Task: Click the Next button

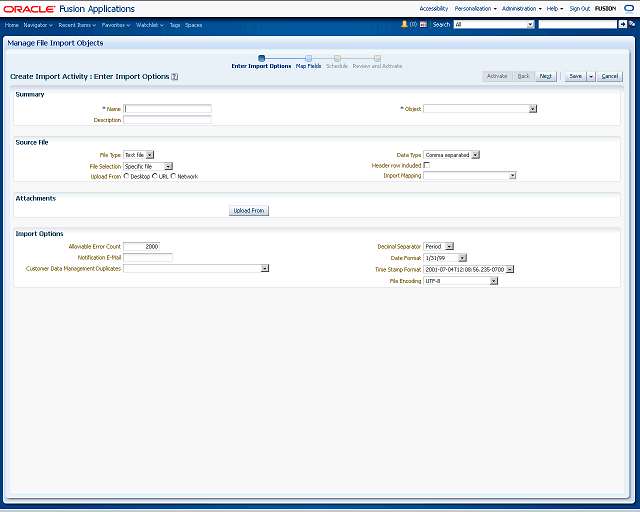Action: (x=546, y=76)
